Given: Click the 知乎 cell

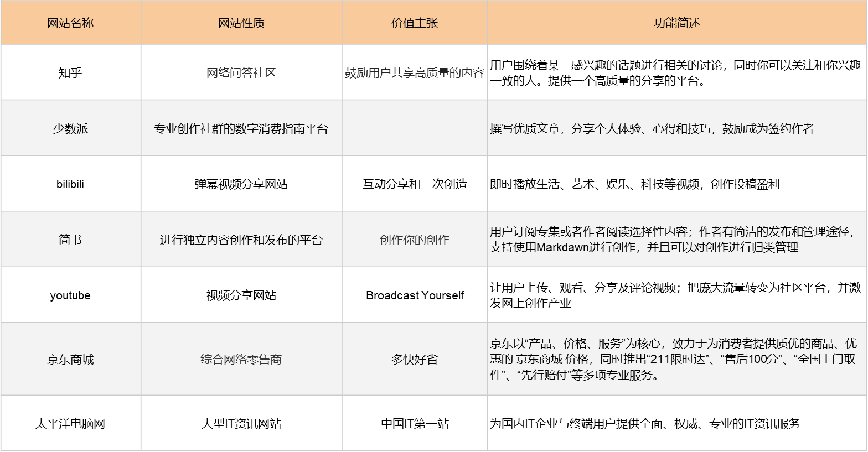Looking at the screenshot, I should tap(70, 72).
